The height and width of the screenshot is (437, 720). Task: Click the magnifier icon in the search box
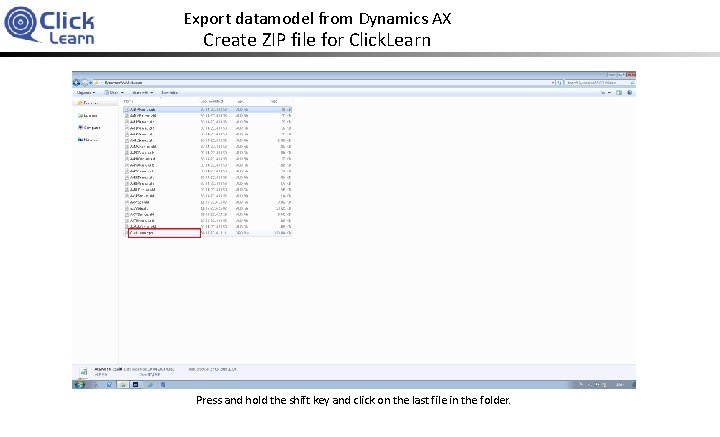tap(632, 83)
